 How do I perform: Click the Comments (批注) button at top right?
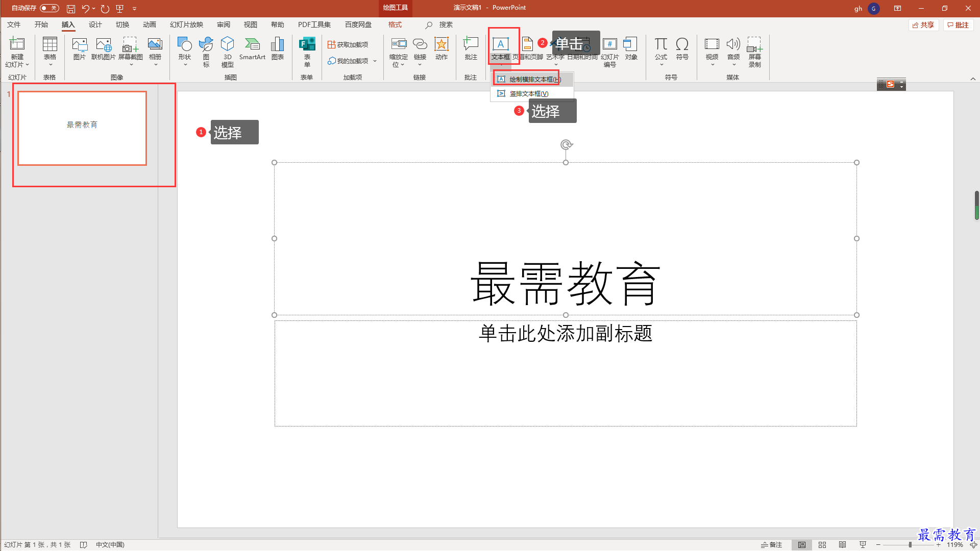(958, 25)
